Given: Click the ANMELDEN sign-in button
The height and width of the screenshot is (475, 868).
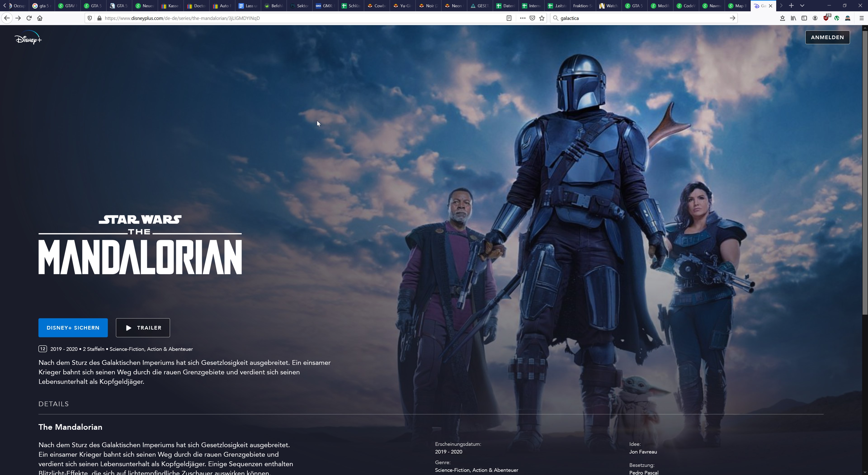Looking at the screenshot, I should [x=827, y=37].
